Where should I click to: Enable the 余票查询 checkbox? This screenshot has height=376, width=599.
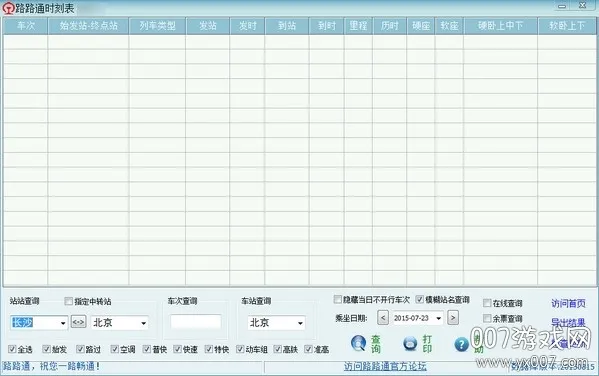coord(487,318)
